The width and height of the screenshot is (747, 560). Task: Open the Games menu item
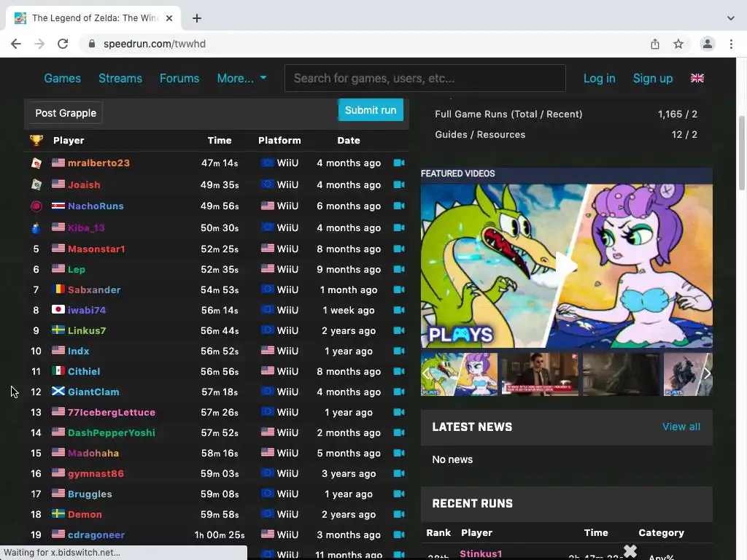point(63,78)
